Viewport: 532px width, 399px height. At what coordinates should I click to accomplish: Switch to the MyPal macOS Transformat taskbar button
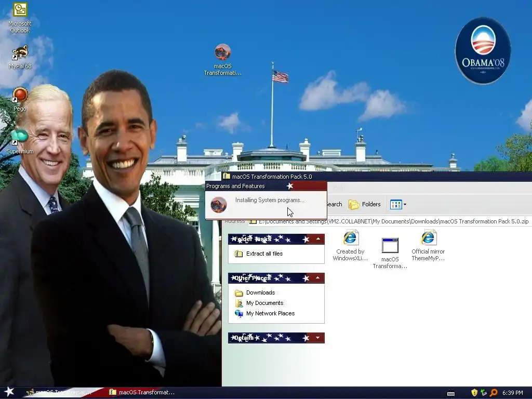pos(59,392)
